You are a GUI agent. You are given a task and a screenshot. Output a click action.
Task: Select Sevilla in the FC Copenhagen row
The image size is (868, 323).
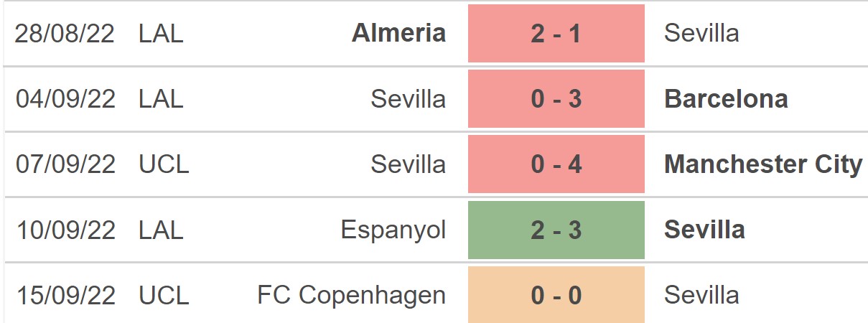(701, 295)
